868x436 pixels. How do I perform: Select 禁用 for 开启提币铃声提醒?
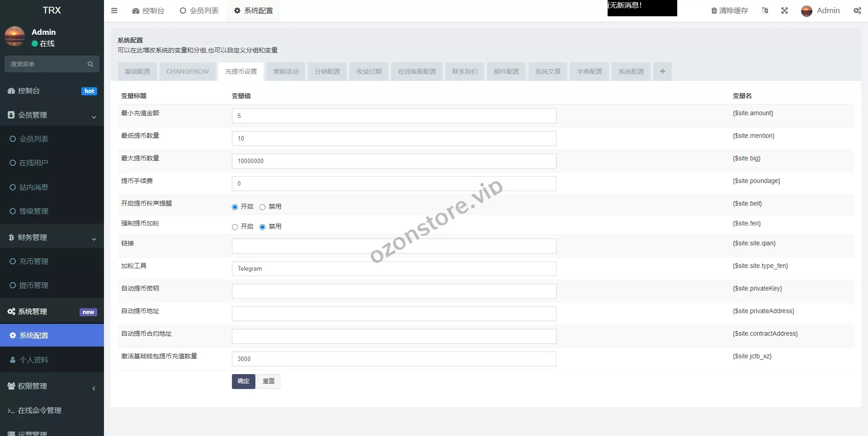[262, 207]
